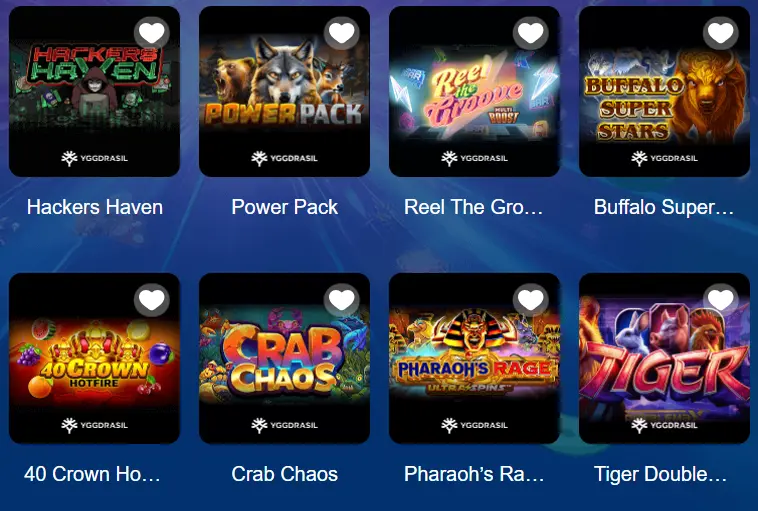Click the heart icon on Crab Chaos
The width and height of the screenshot is (758, 511).
point(342,300)
